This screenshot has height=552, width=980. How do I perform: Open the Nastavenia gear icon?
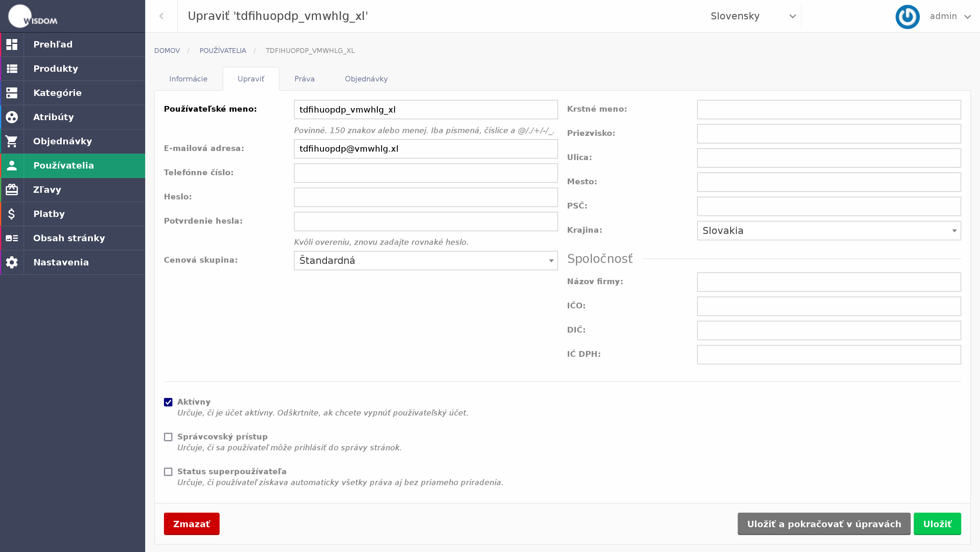point(12,262)
